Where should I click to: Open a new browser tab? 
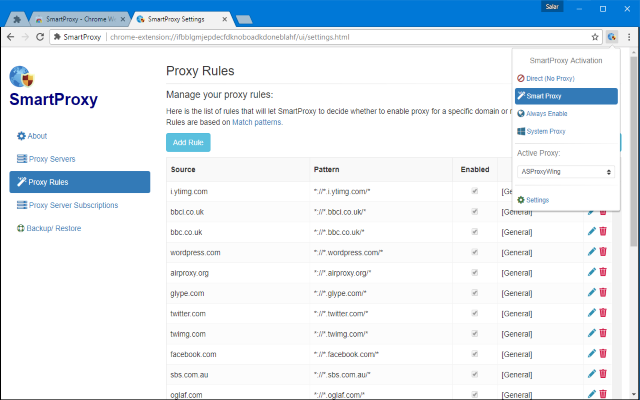pos(244,19)
